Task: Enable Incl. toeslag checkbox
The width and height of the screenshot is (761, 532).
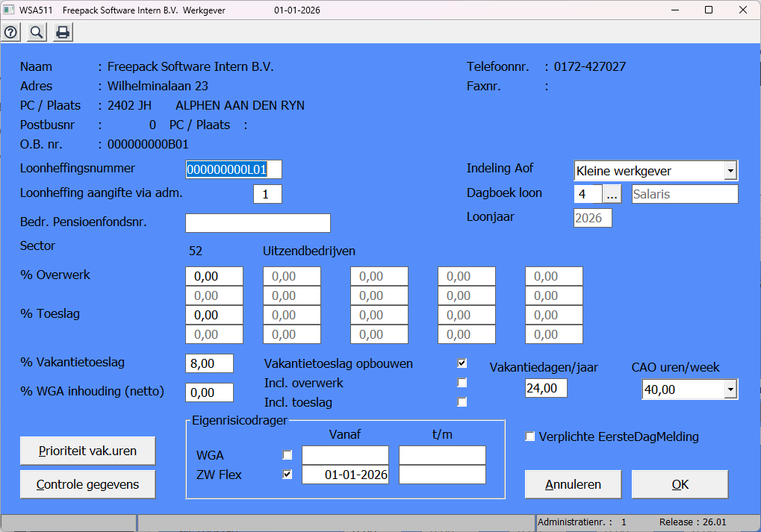Action: click(462, 402)
